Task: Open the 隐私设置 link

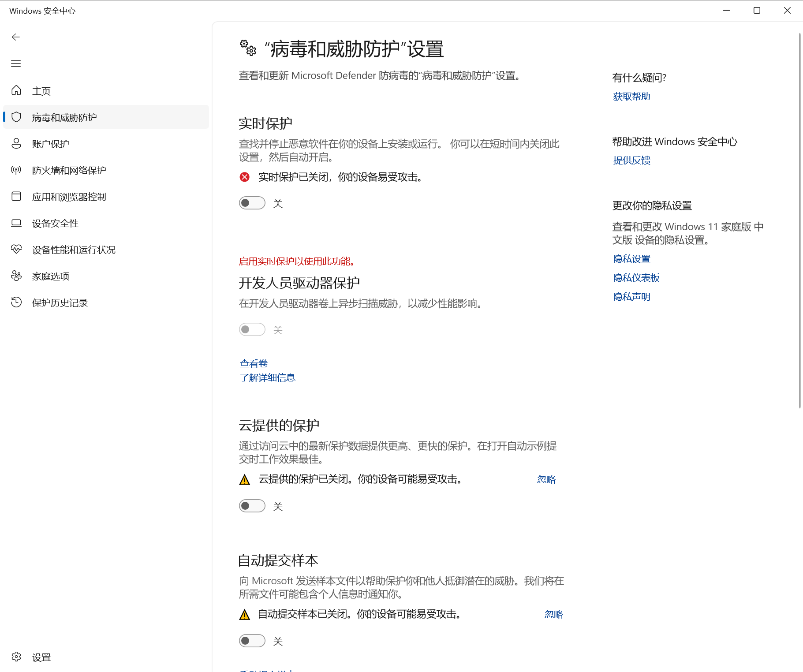Action: (x=631, y=259)
